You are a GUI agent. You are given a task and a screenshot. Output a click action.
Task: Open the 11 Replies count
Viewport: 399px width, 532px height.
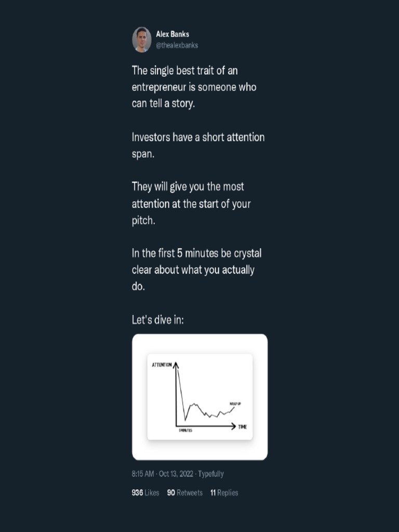pos(224,493)
